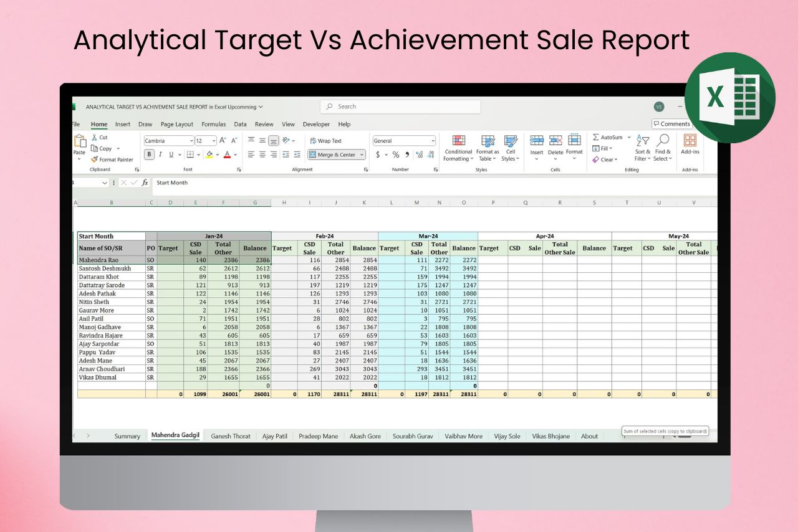The height and width of the screenshot is (532, 798).
Task: Click the Paste clipboard icon
Action: (80, 141)
